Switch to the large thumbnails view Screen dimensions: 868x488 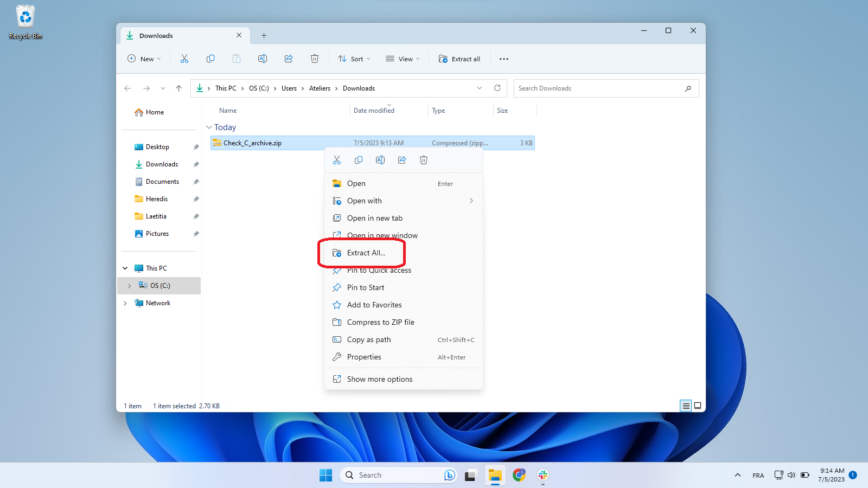[x=698, y=406]
